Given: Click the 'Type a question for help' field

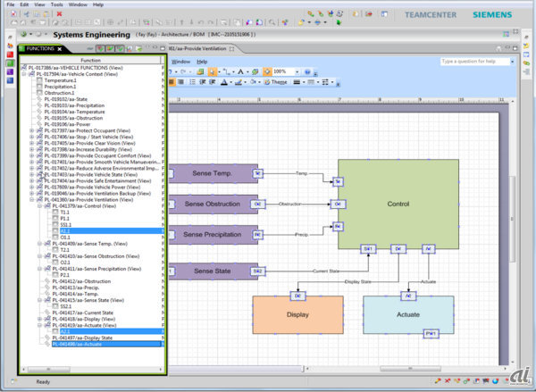Looking at the screenshot, I should [469, 62].
